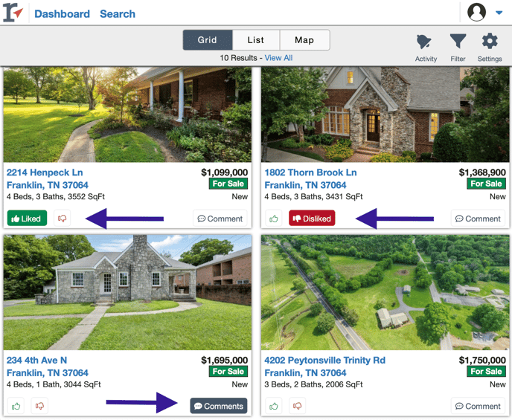Like 1802 Thorn Brook Ln thumbs-up
The width and height of the screenshot is (512, 420).
coord(274,218)
